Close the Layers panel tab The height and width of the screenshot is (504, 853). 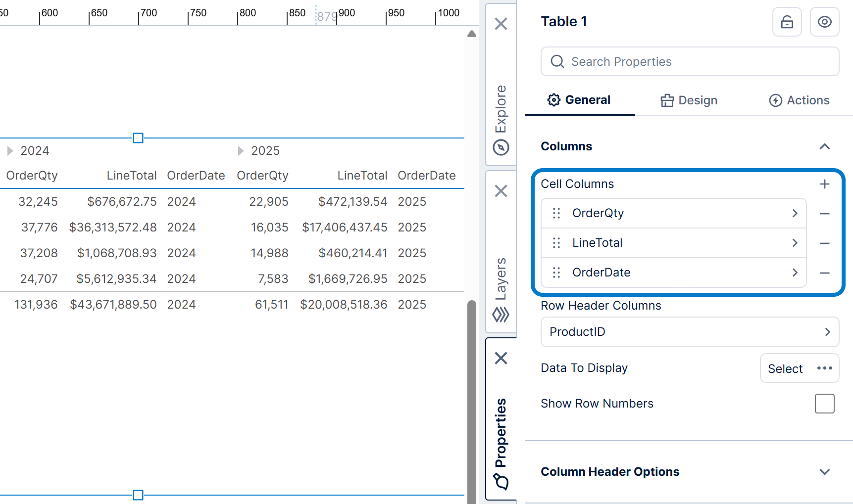click(x=501, y=191)
